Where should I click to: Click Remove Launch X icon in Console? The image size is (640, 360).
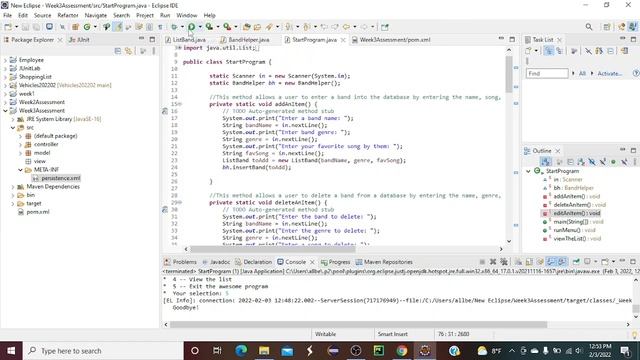click(493, 262)
